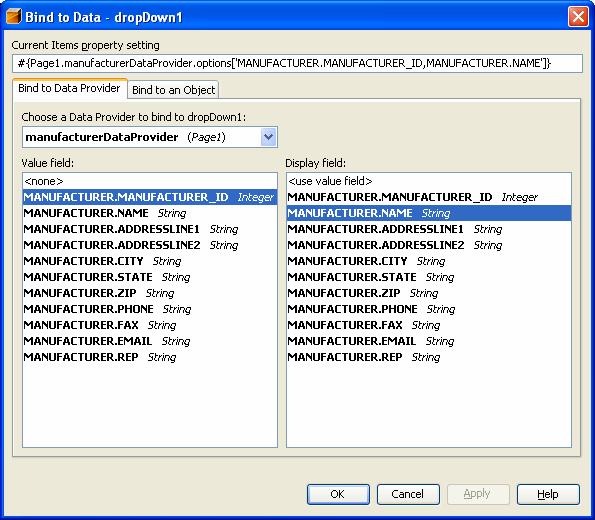Pick MANUFACTURER.PHONE in the Display field list
Viewport: 595px width, 520px height.
429,309
